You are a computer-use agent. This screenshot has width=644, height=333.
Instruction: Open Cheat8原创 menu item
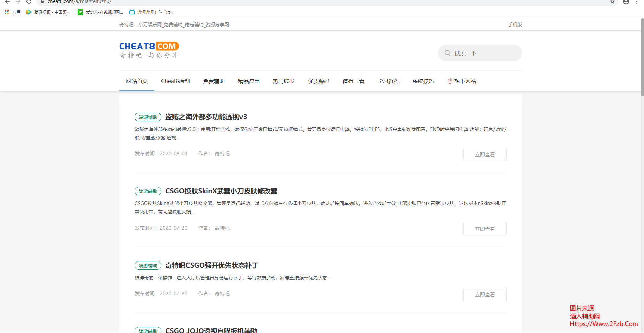tap(175, 81)
